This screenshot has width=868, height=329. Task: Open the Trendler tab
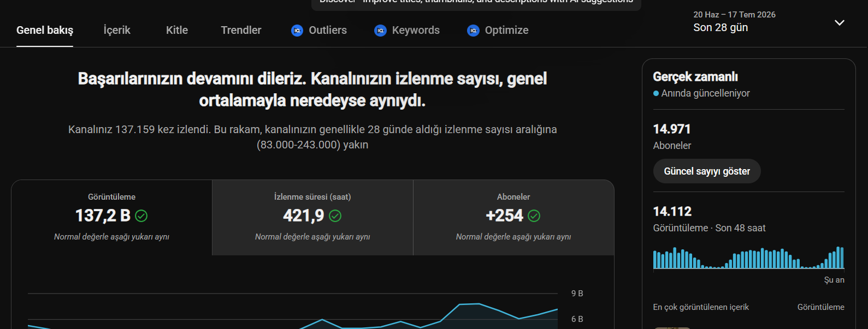tap(241, 31)
